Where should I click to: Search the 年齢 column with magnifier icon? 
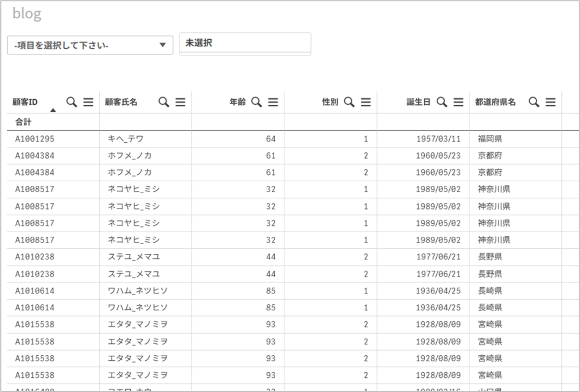click(257, 102)
